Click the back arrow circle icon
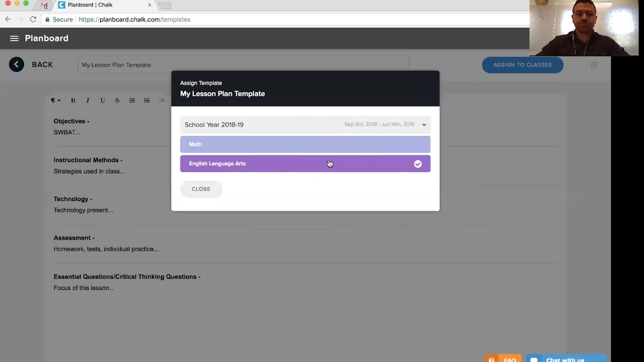Viewport: 644px width, 362px height. [16, 64]
